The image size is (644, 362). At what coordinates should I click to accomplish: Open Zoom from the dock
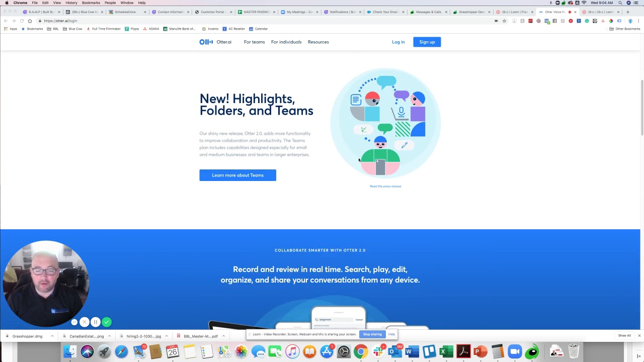515,351
